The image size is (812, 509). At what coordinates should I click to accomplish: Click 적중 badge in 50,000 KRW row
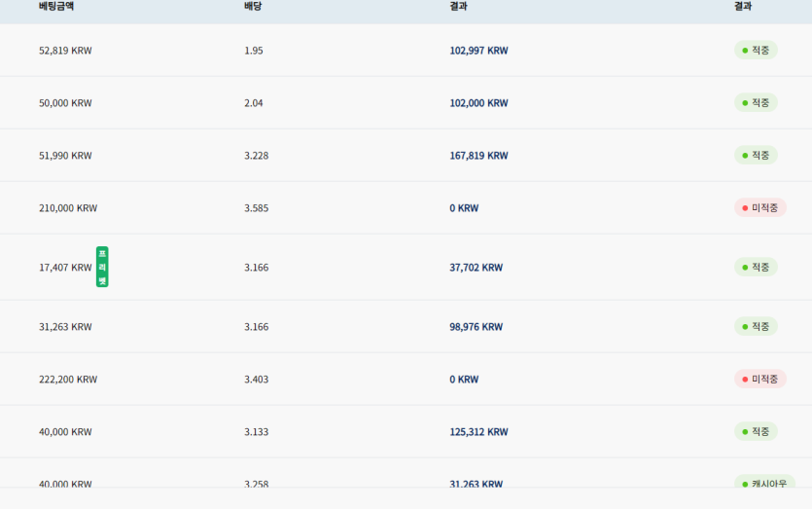pos(756,102)
